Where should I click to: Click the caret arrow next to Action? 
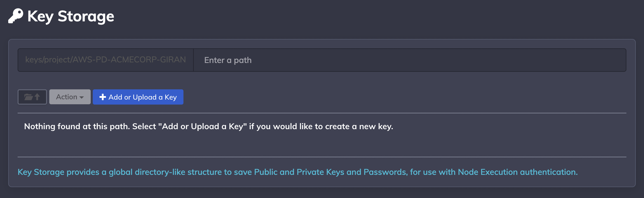[x=82, y=98]
